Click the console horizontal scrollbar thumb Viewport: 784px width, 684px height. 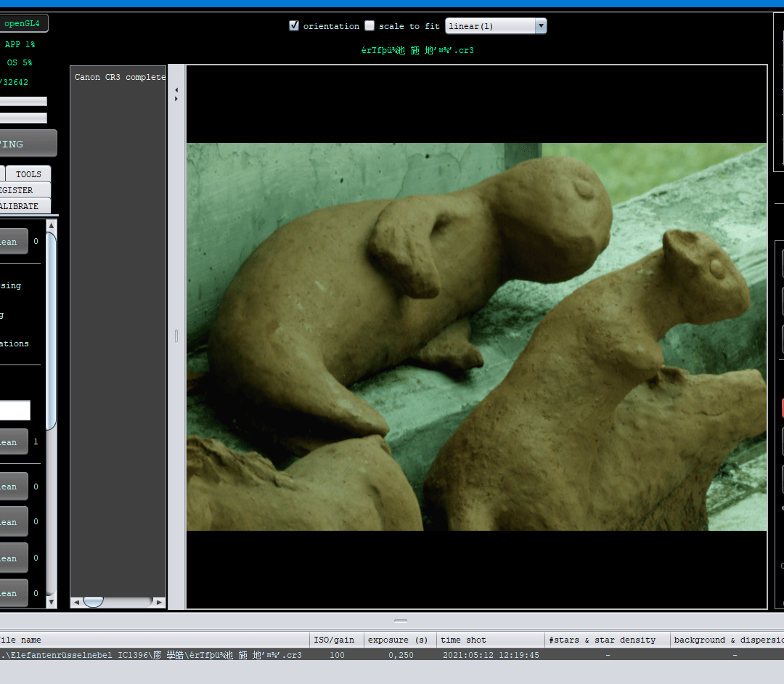click(93, 602)
